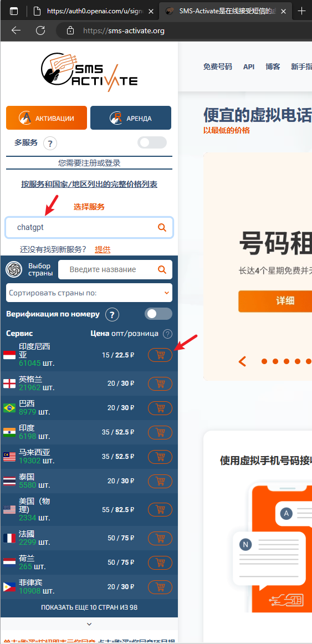Screen dimensions: 312x644
Task: Click the 265 шт. quantity text
Action: 31,567
